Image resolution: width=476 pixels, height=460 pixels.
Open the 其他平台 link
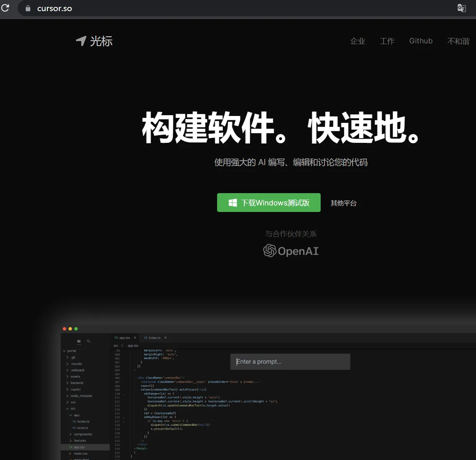coord(343,203)
